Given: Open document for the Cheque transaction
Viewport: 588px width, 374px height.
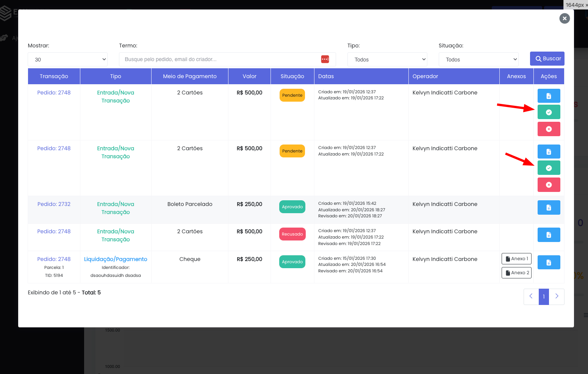Looking at the screenshot, I should (x=549, y=262).
